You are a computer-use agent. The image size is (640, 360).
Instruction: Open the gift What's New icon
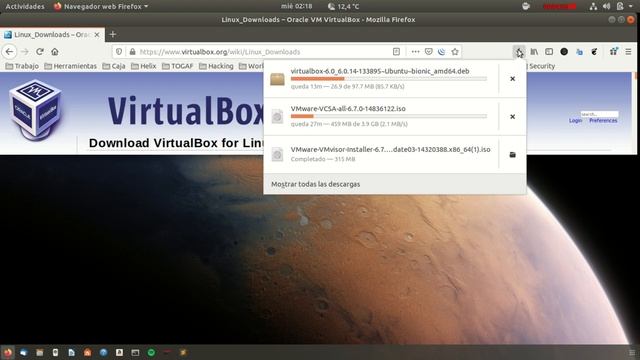pos(613,51)
